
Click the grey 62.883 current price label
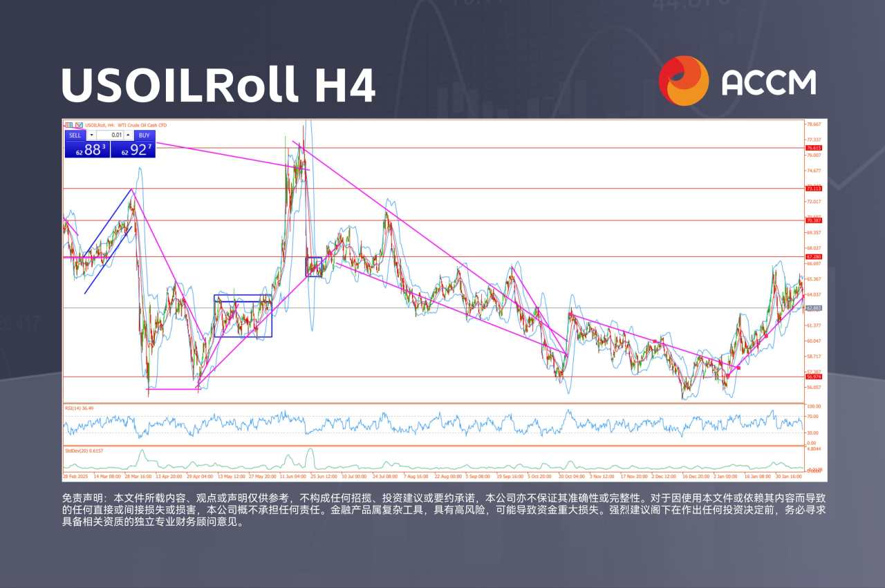point(814,308)
